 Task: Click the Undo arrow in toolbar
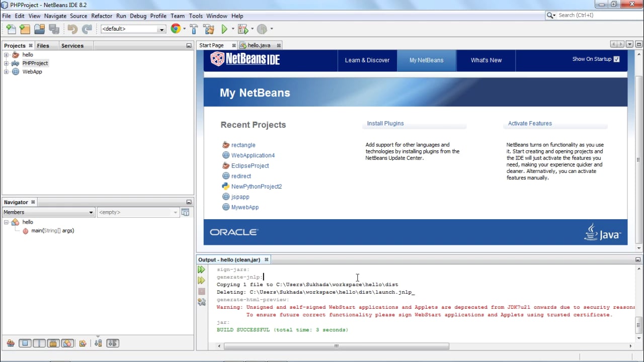(x=72, y=29)
